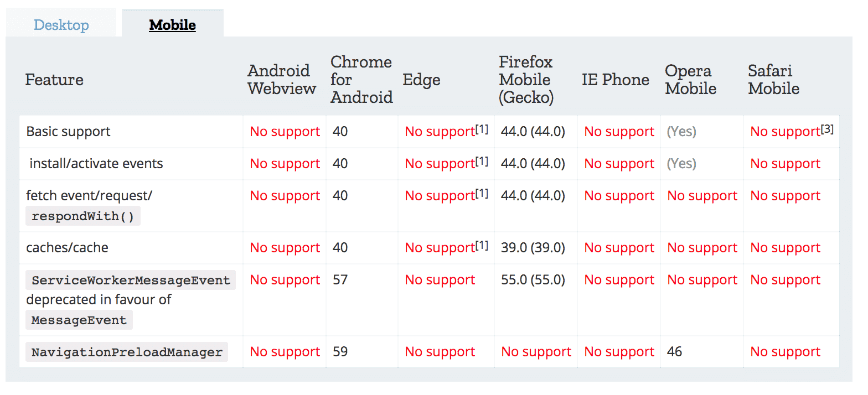
Task: Select the Mobile tab
Action: [x=172, y=25]
